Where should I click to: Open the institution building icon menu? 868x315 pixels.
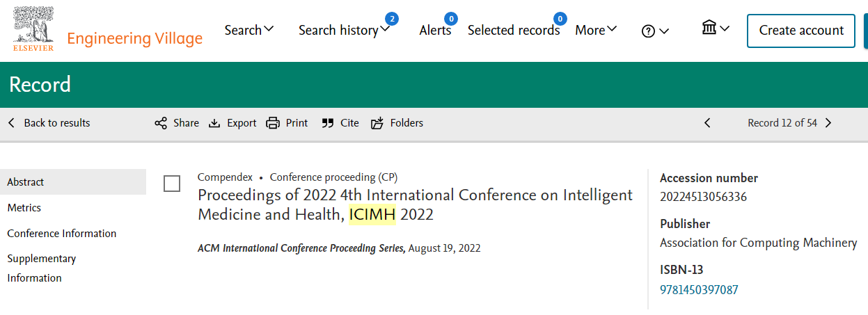point(716,29)
